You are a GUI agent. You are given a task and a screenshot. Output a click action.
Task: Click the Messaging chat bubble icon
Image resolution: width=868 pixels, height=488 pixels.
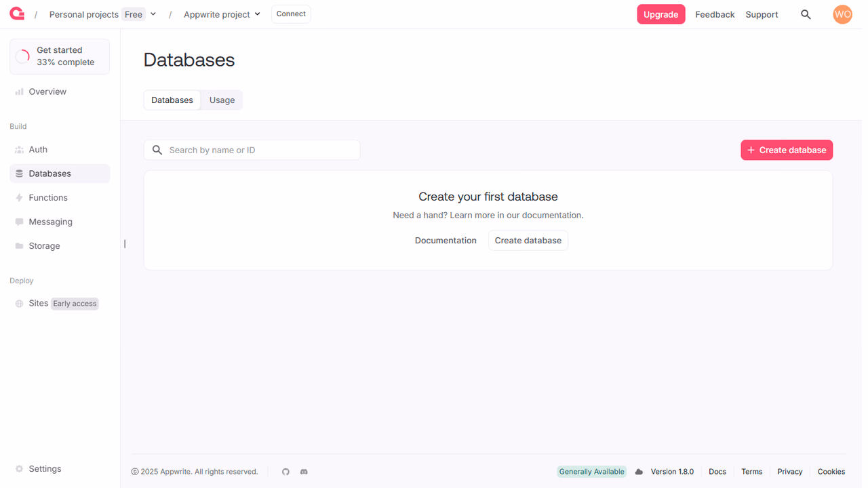(x=19, y=222)
